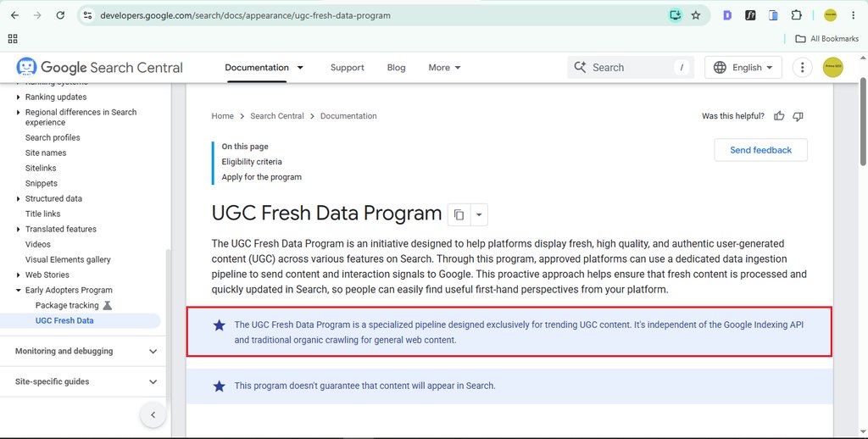The width and height of the screenshot is (868, 439).
Task: Mark page helpful with thumbs up
Action: pos(779,116)
